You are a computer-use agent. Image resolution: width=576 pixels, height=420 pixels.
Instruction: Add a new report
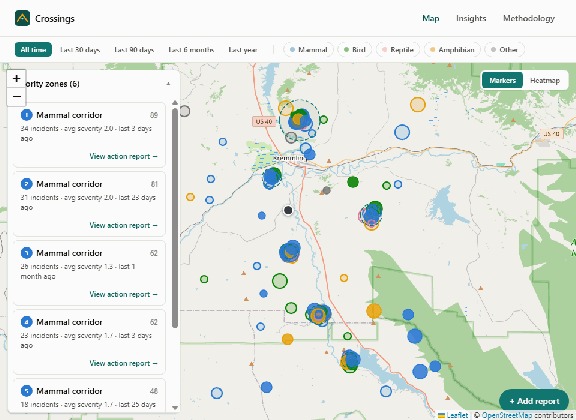[x=534, y=401]
